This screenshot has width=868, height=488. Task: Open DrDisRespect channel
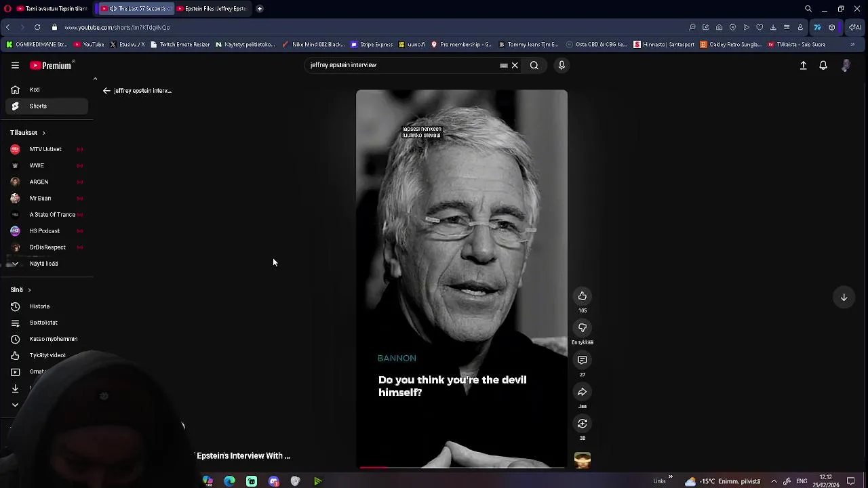point(47,247)
